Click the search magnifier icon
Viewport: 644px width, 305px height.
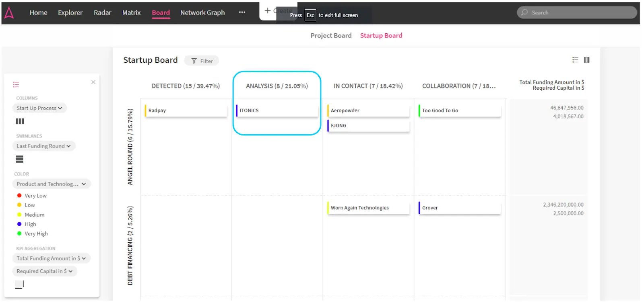pyautogui.click(x=524, y=12)
